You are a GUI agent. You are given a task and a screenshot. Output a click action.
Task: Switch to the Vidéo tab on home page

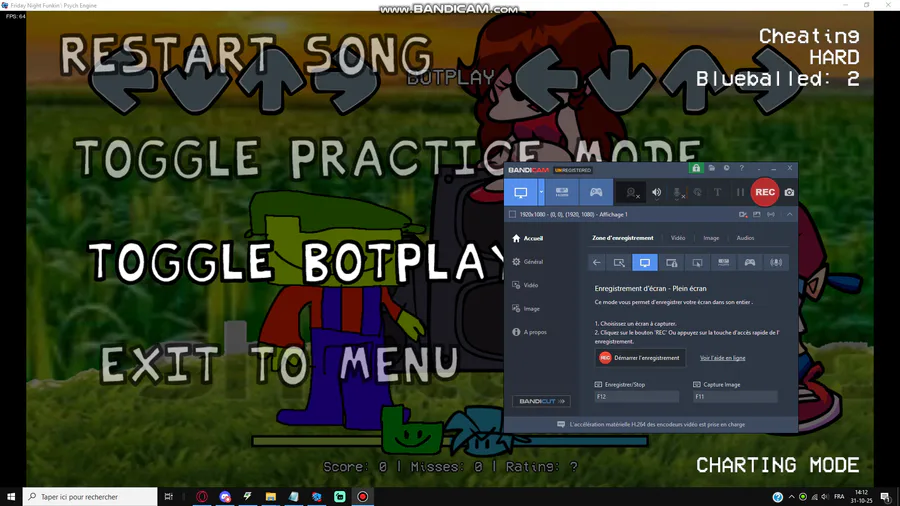click(x=678, y=238)
